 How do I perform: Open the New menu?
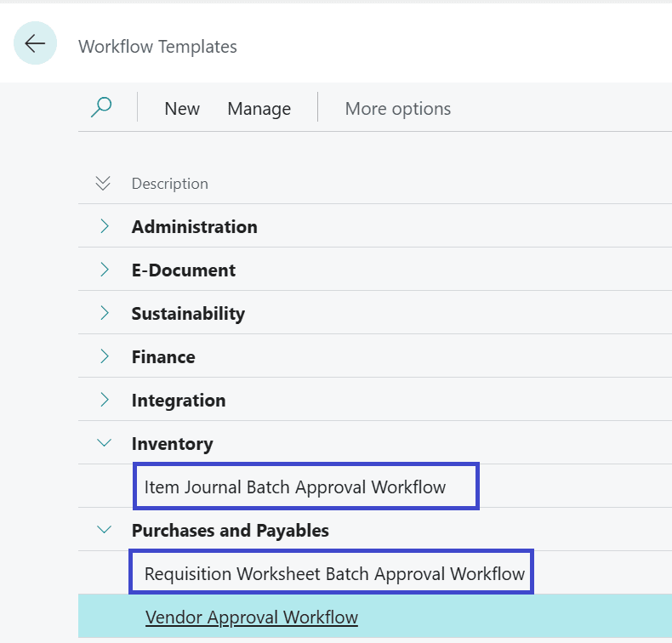tap(182, 109)
